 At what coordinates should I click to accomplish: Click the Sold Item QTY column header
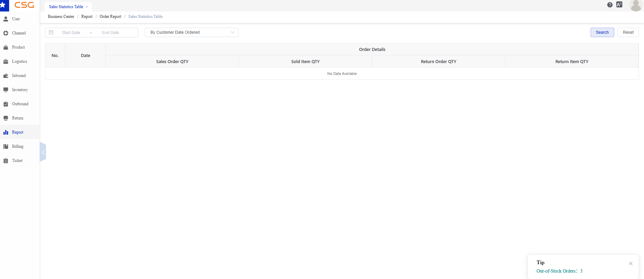coord(305,61)
